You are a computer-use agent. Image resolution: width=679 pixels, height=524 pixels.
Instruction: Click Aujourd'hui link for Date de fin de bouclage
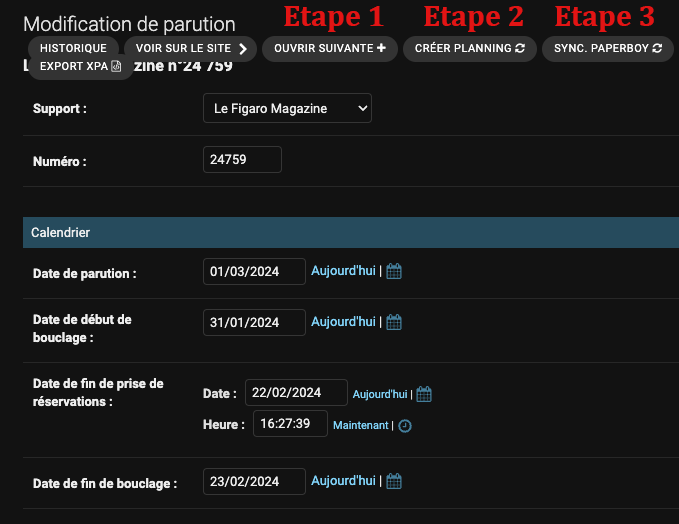pos(343,481)
